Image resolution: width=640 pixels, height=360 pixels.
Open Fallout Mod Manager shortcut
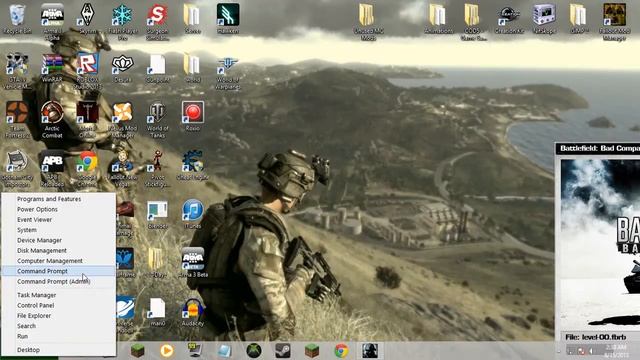point(615,21)
